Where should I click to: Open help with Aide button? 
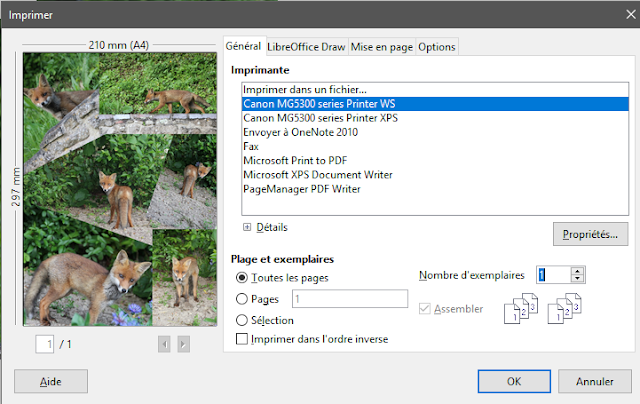click(51, 381)
